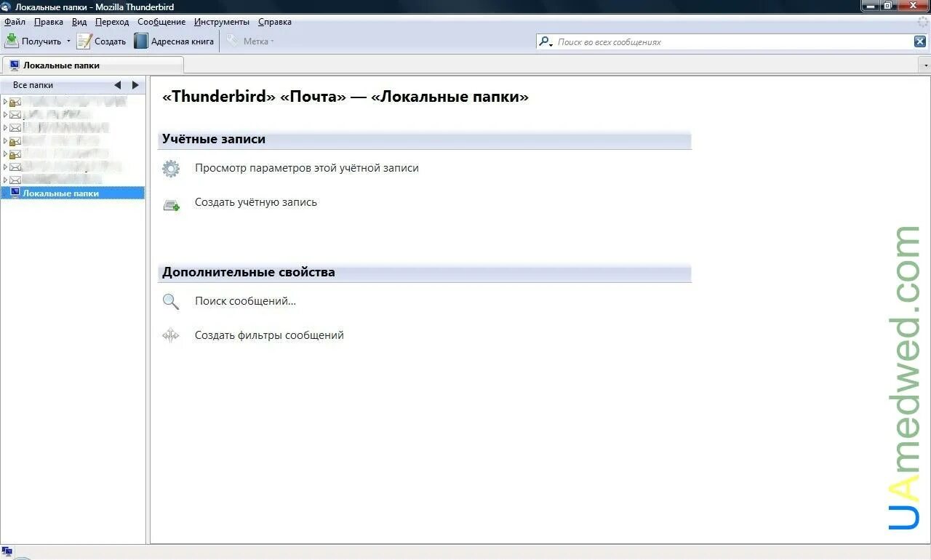Viewport: 931px width, 560px height.
Task: Select the Локальные папки tab
Action: tap(92, 65)
